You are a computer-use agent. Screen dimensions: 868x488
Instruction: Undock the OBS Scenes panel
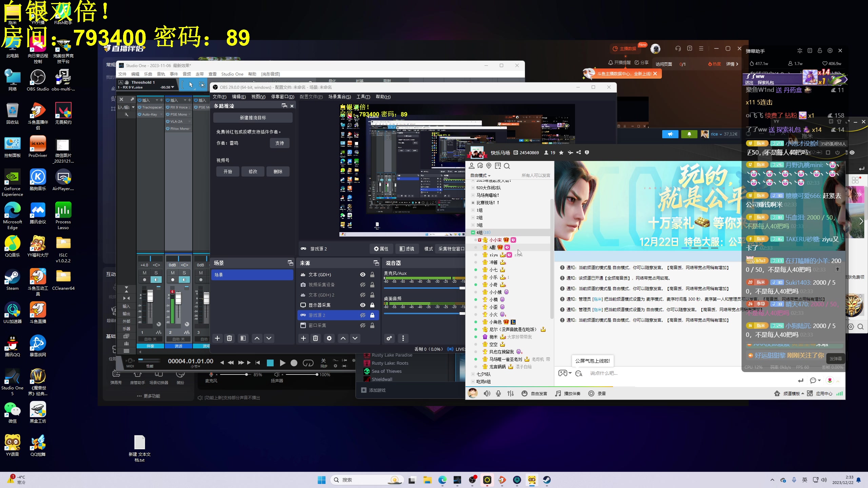coord(291,263)
